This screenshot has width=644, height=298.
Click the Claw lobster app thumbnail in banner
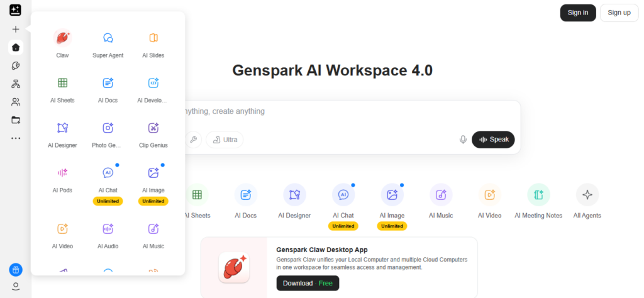pyautogui.click(x=234, y=268)
